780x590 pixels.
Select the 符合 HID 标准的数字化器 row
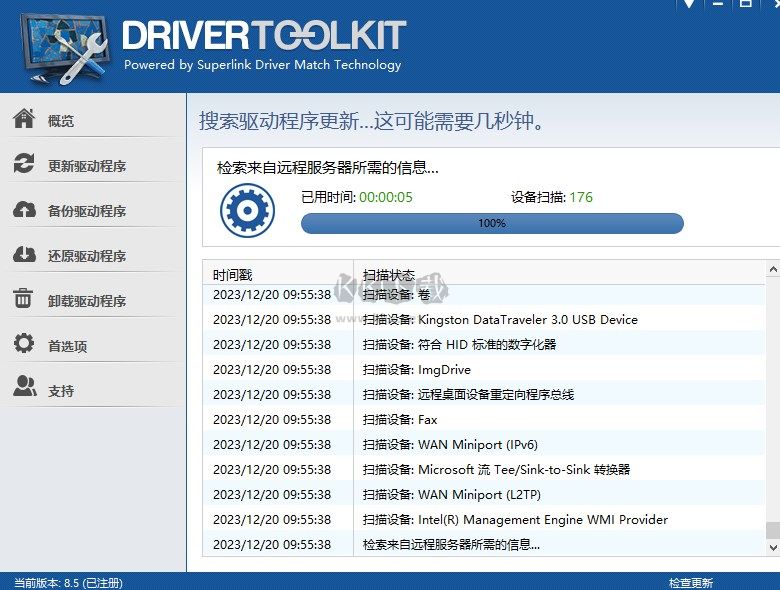tap(484, 344)
